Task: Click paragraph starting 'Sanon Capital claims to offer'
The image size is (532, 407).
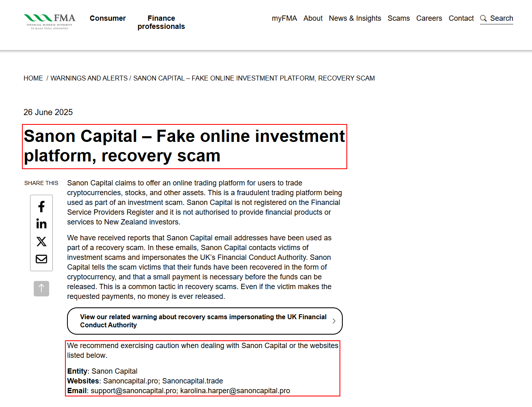Action: pyautogui.click(x=205, y=202)
